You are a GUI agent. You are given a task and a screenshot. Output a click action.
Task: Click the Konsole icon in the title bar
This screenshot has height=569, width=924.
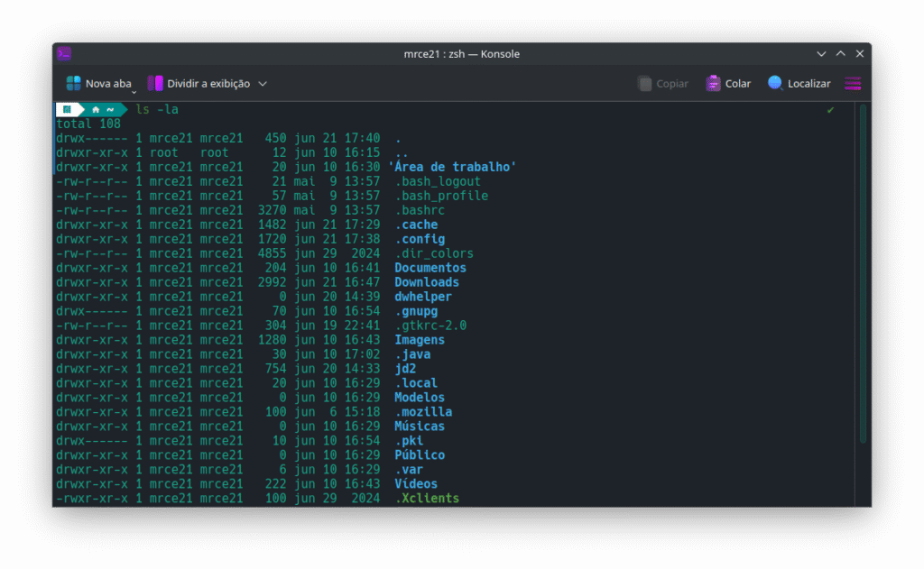pyautogui.click(x=64, y=53)
